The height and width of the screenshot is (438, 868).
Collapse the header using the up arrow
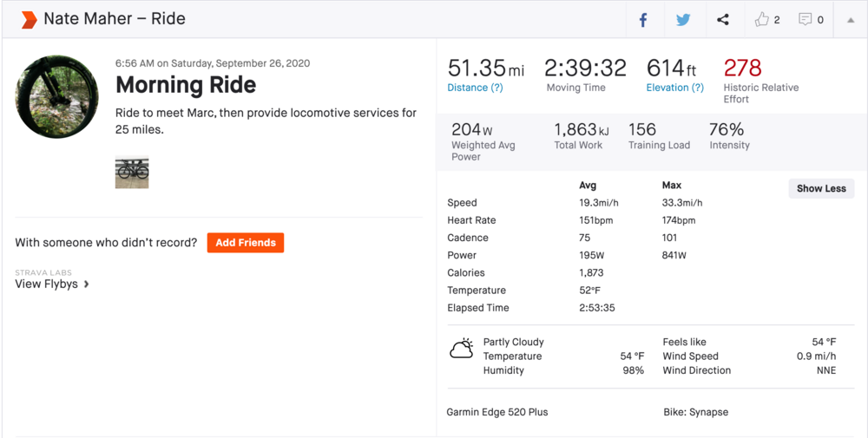tap(851, 20)
